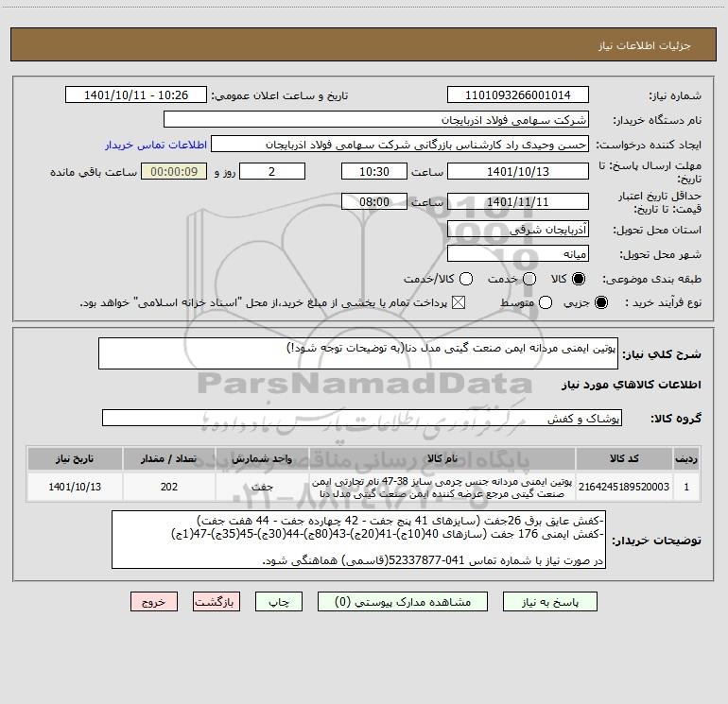Click the تاریخ نیاز column header

click(75, 458)
